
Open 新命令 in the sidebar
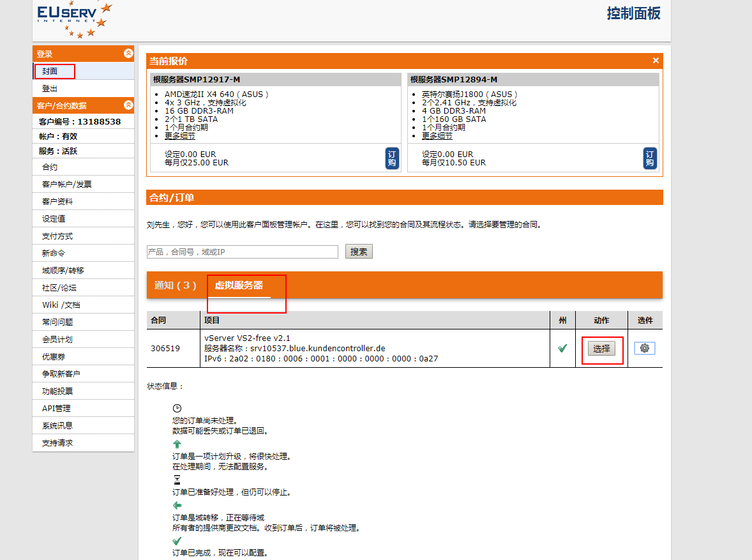pyautogui.click(x=53, y=253)
